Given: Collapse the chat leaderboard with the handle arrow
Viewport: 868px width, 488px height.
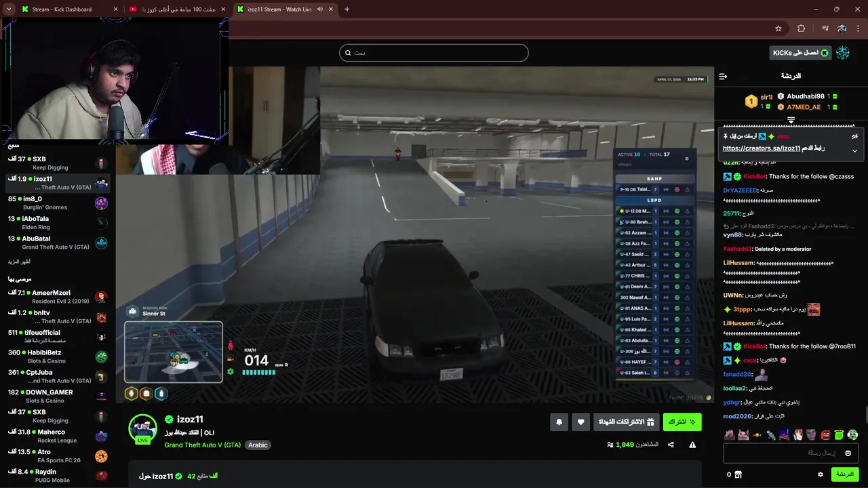Looking at the screenshot, I should 791,120.
